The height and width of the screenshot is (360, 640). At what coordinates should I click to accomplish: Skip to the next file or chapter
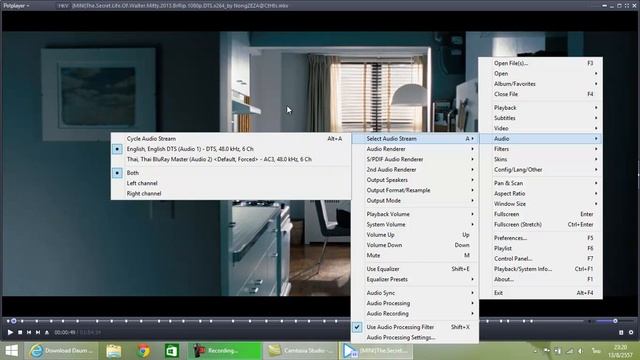pyautogui.click(x=38, y=332)
